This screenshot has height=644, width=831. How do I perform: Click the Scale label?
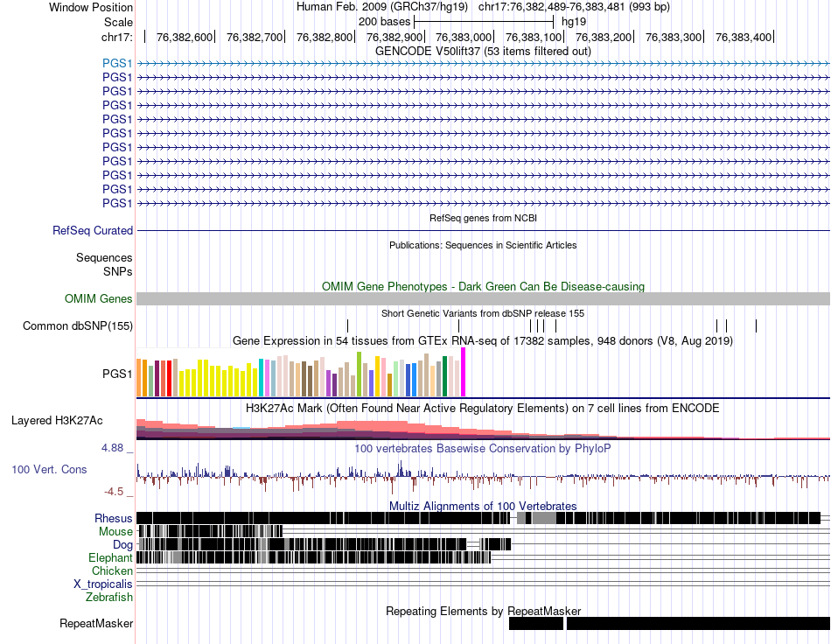click(x=118, y=22)
